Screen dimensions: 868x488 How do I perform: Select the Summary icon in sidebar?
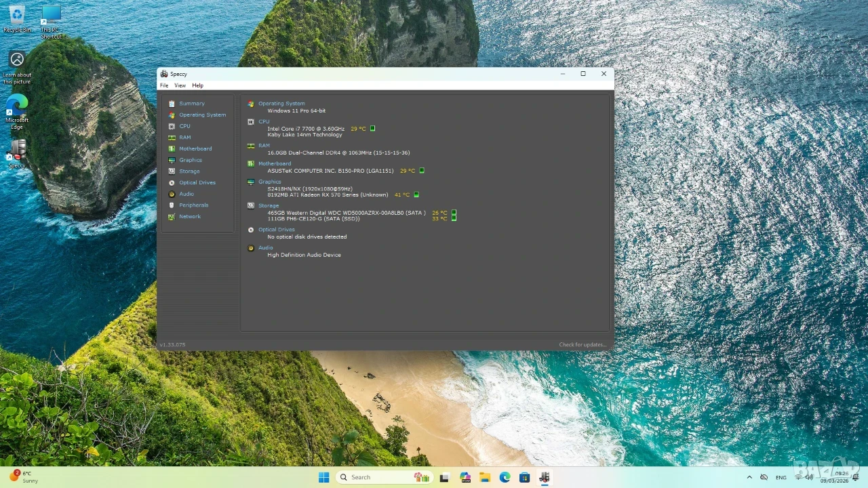pyautogui.click(x=172, y=104)
